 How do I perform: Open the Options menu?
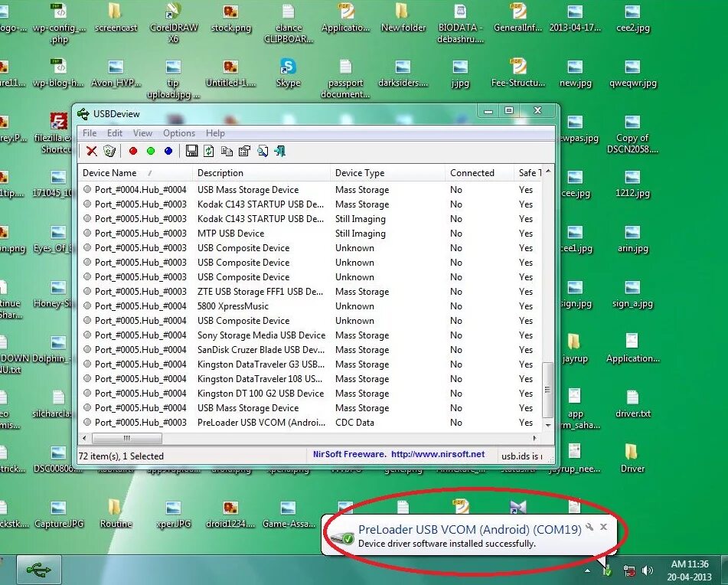click(179, 133)
